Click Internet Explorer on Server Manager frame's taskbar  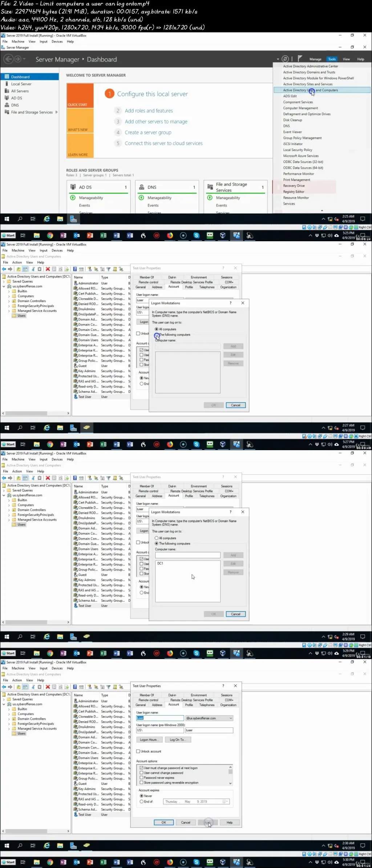click(x=46, y=219)
